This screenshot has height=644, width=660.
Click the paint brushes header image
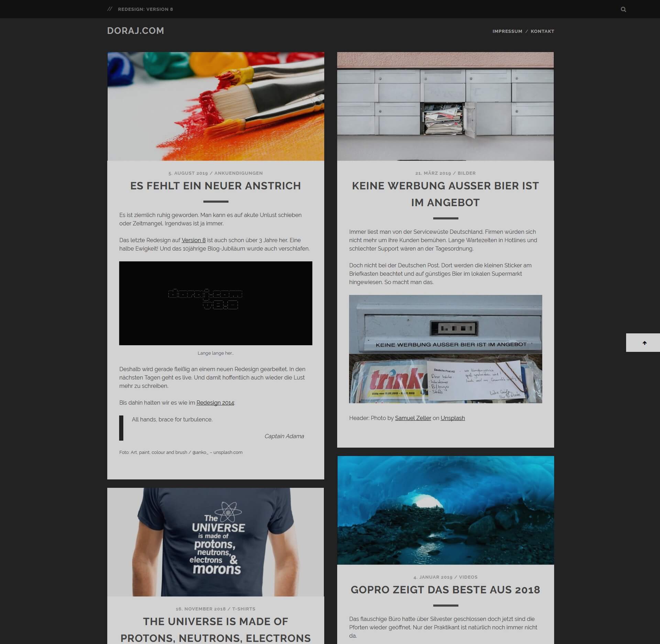tap(216, 106)
